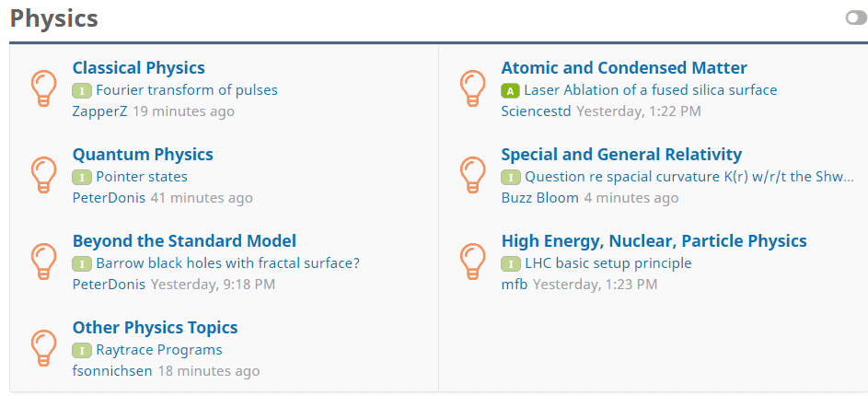The width and height of the screenshot is (868, 396).
Task: Open 'LHC basic setup principle' thread
Action: [x=608, y=263]
